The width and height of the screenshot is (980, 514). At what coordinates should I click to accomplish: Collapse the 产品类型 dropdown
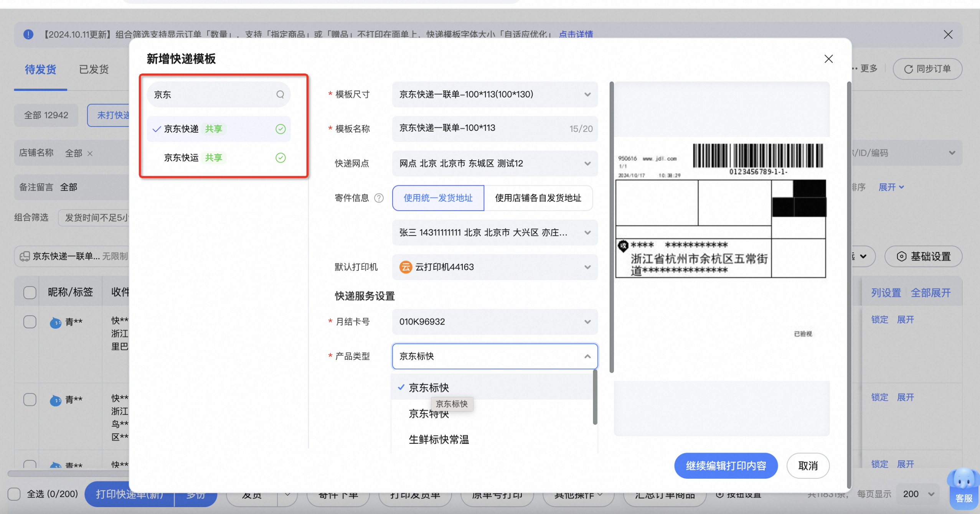click(x=495, y=356)
